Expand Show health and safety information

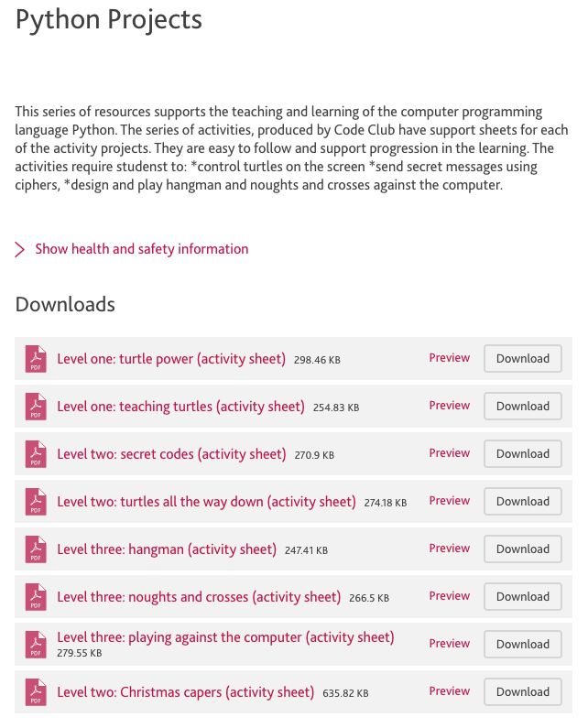point(141,249)
